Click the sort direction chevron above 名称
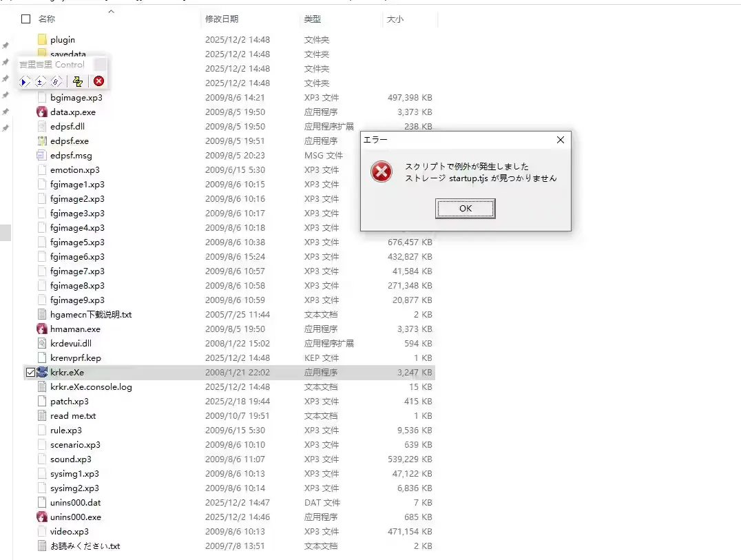741x560 pixels. click(x=111, y=11)
